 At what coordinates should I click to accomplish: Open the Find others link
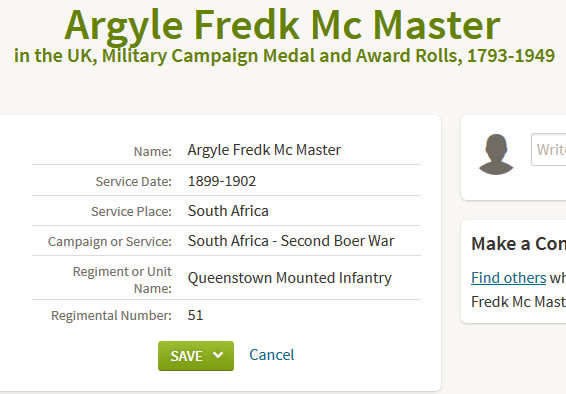tap(508, 278)
